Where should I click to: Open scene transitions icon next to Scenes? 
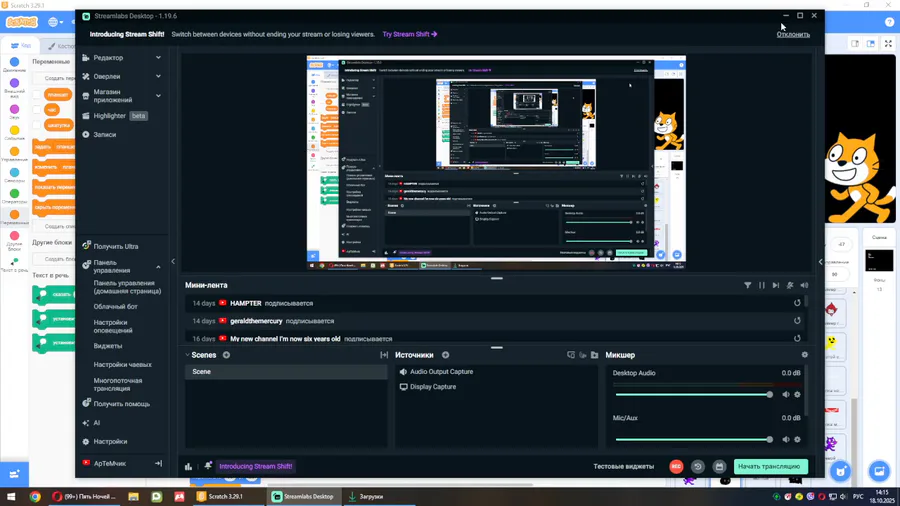(384, 355)
